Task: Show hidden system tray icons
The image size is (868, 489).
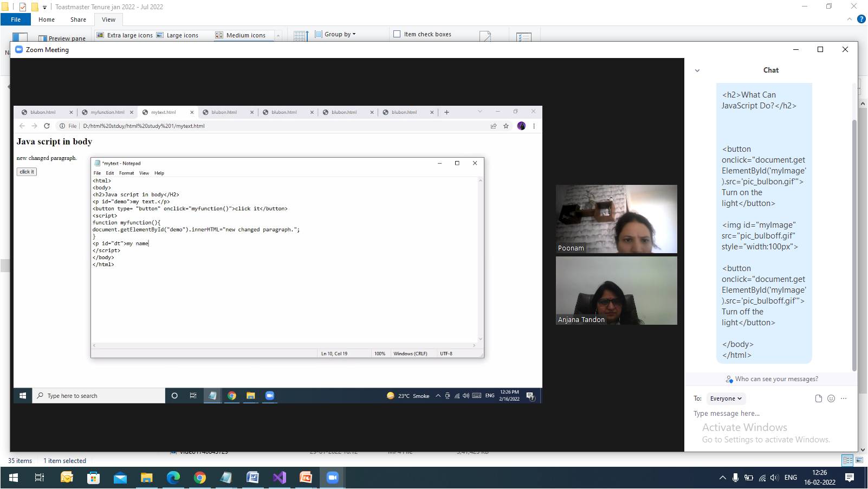Action: click(722, 478)
